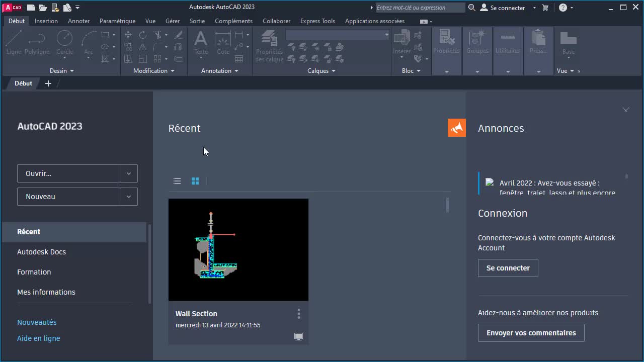Screen dimensions: 644x362
Task: Click Se connecter in the title bar
Action: (x=503, y=8)
